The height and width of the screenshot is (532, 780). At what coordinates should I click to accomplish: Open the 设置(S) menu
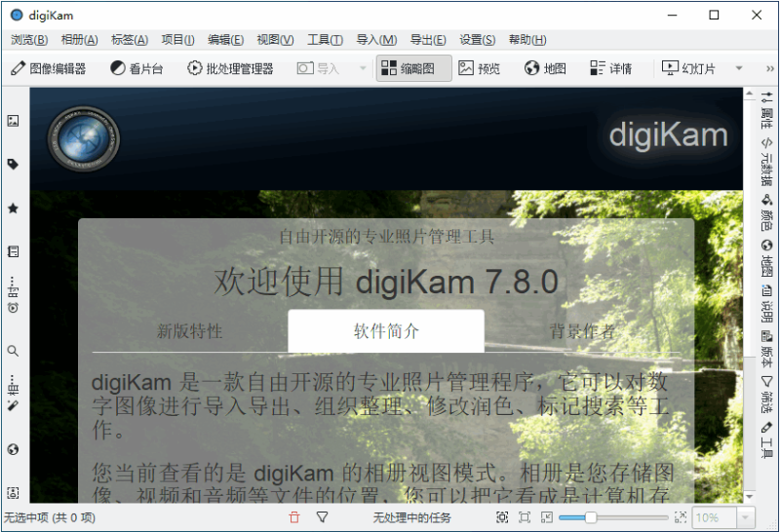(x=478, y=40)
